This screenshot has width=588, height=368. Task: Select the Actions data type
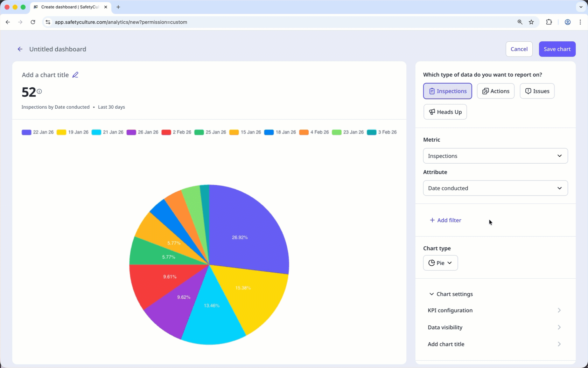pos(496,91)
